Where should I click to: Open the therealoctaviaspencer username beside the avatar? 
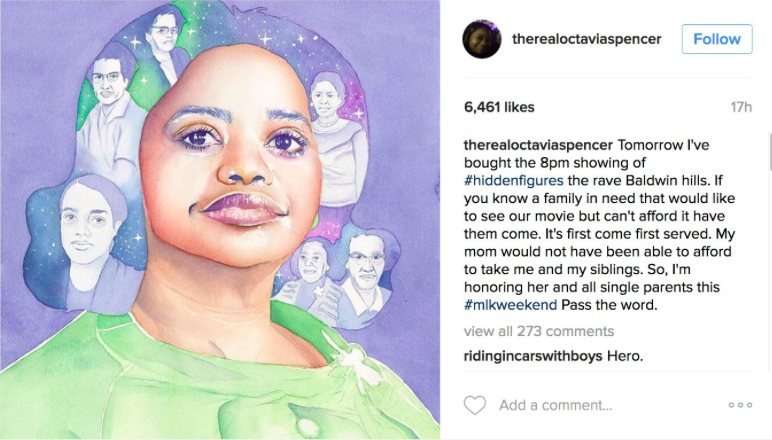click(x=586, y=39)
